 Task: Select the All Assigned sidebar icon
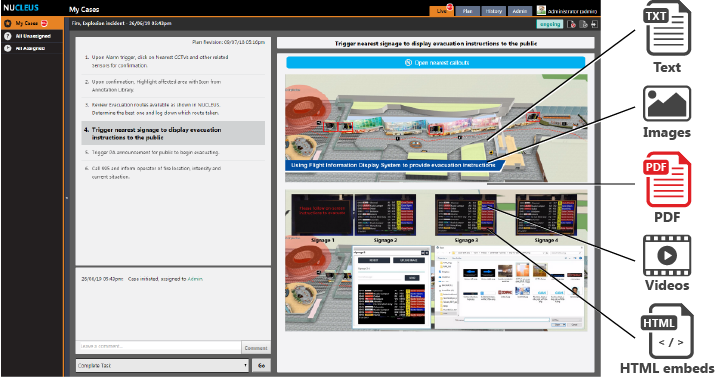pos(8,48)
